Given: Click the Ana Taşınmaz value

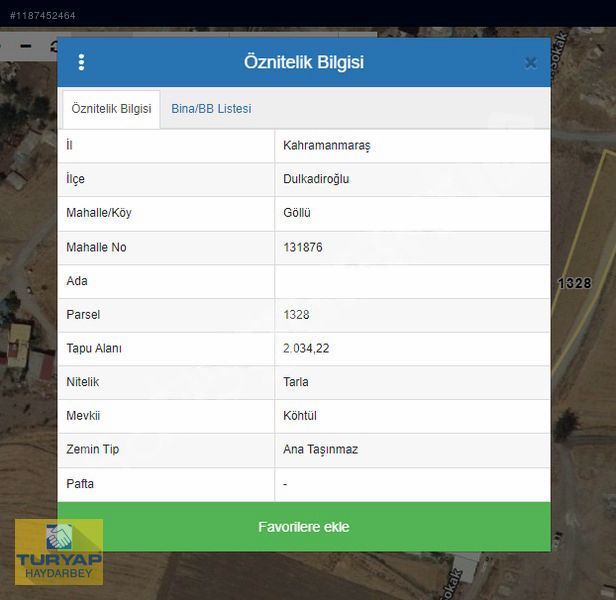Looking at the screenshot, I should click(x=320, y=449).
